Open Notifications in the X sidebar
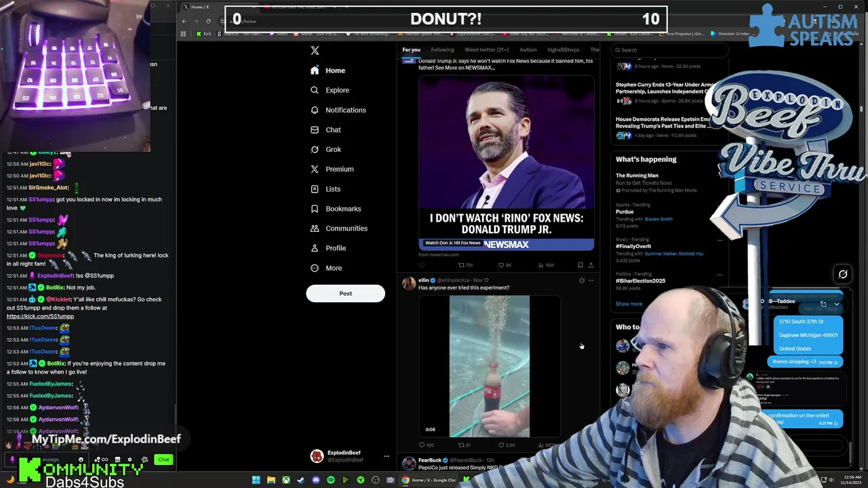The width and height of the screenshot is (868, 488). 338,110
